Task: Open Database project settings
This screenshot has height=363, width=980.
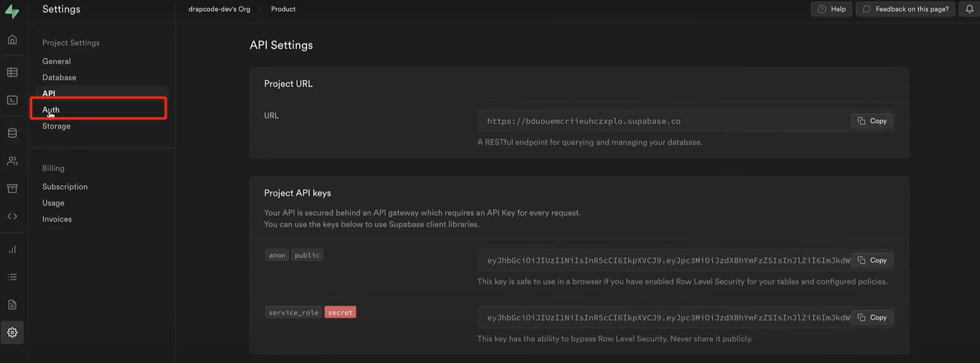Action: [x=59, y=78]
